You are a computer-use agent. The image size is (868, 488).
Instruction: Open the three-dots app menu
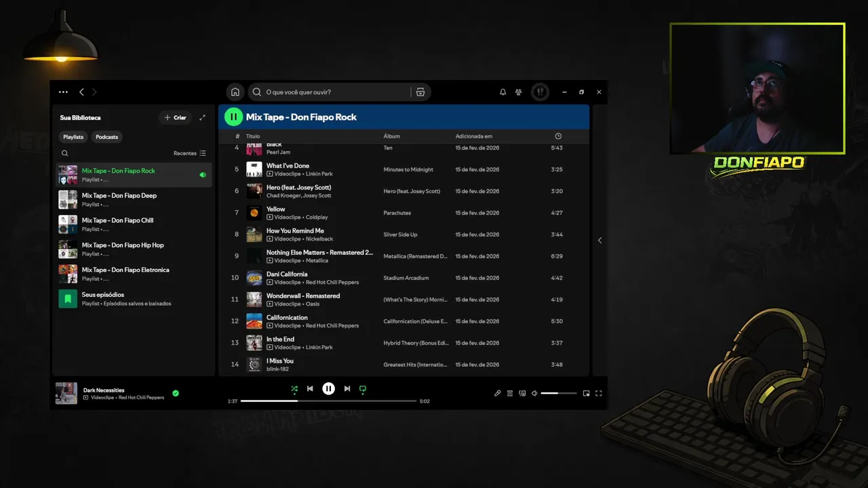[63, 92]
